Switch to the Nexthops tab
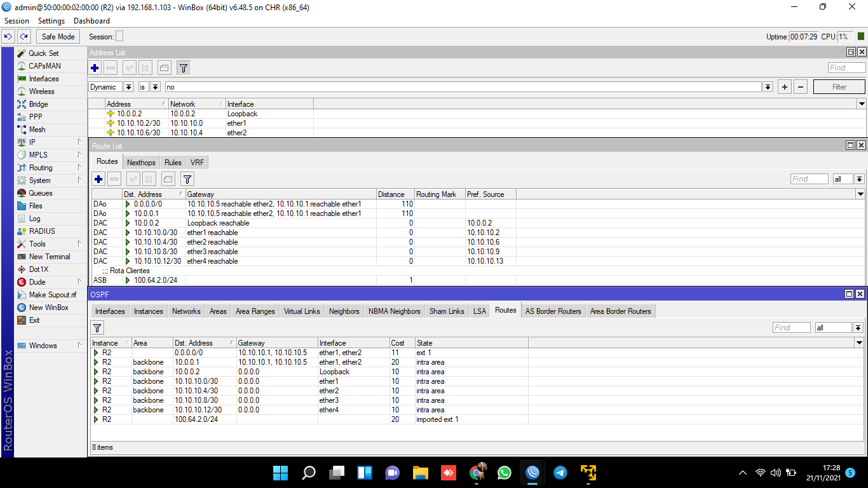 pos(141,163)
